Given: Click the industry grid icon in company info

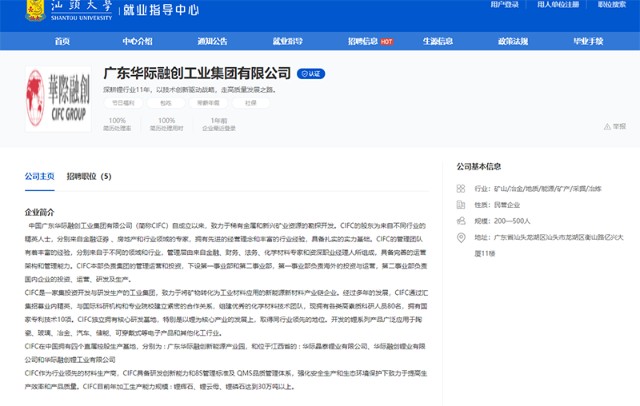Looking at the screenshot, I should click(x=460, y=189).
